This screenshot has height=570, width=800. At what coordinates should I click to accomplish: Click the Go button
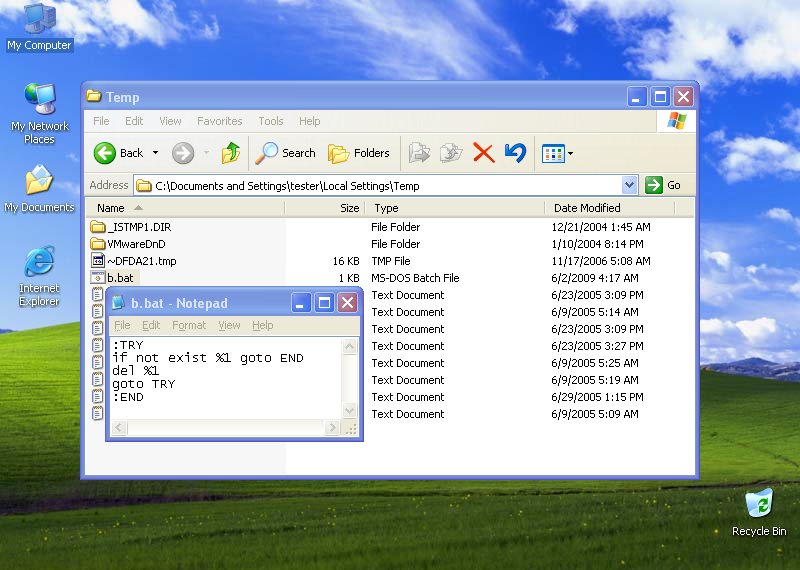pos(663,185)
